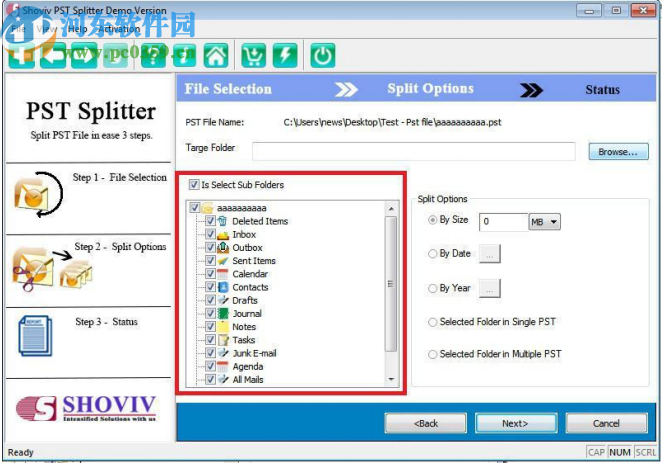Click the Home toolbar icon
Screen dimensions: 664x464
tap(216, 55)
